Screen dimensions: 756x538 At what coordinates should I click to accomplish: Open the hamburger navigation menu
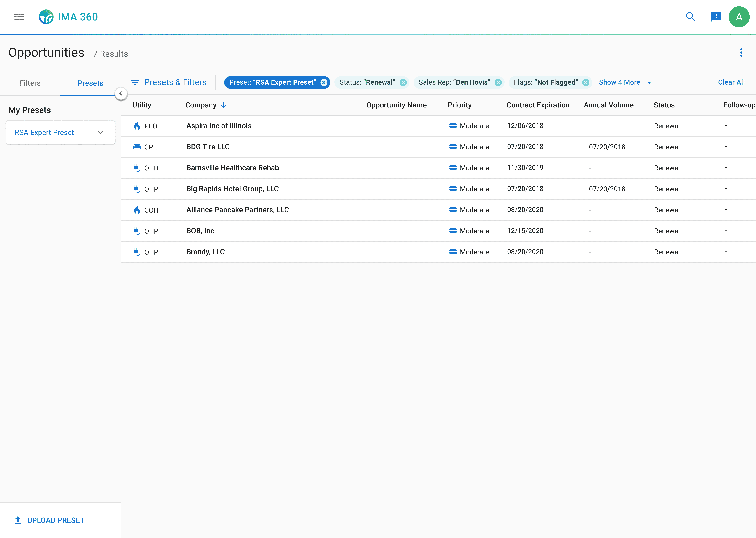coord(19,17)
